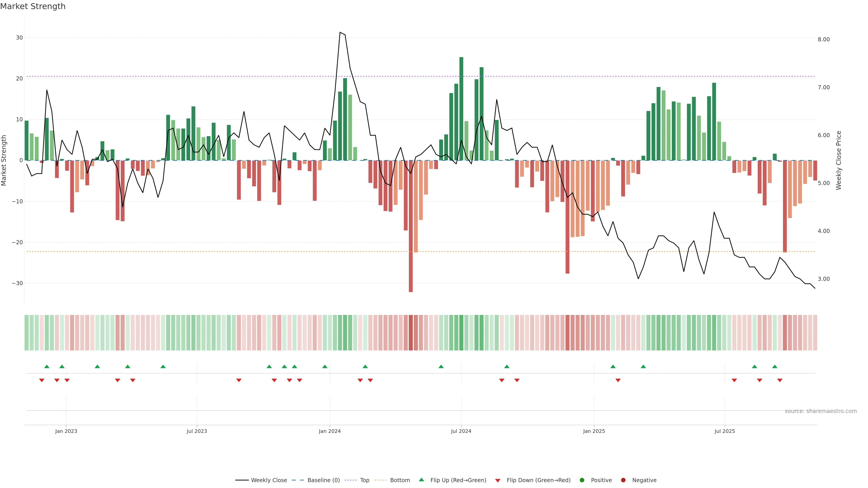868x488 pixels.
Task: Click the red Flip Down triangle legend icon
Action: coord(498,480)
